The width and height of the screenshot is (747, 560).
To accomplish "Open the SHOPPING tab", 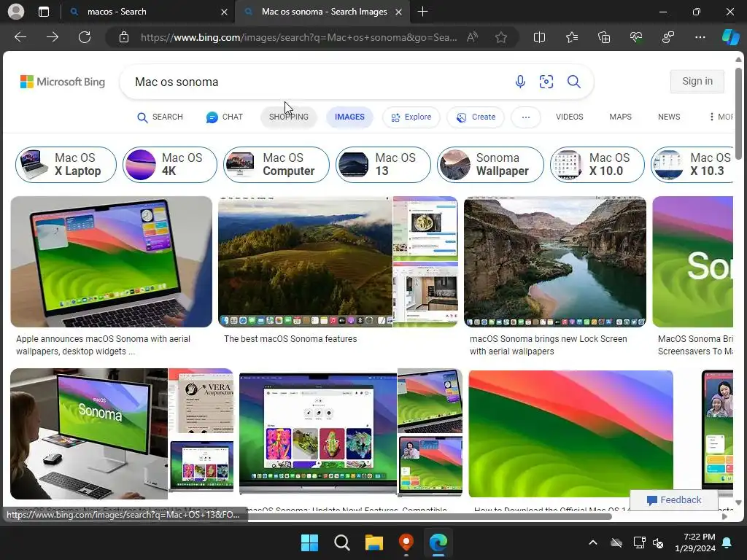I will pos(289,117).
